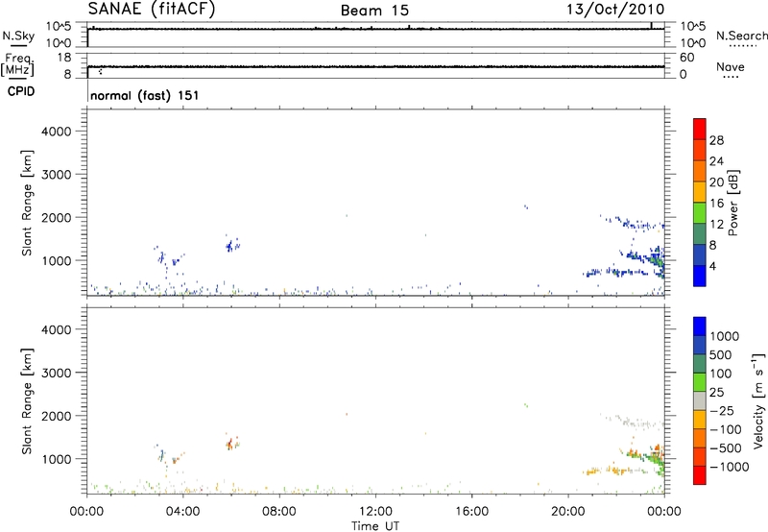Pick the light green 12–16 dB Power segment
Image resolution: width=768 pixels, height=532 pixels.
point(700,212)
